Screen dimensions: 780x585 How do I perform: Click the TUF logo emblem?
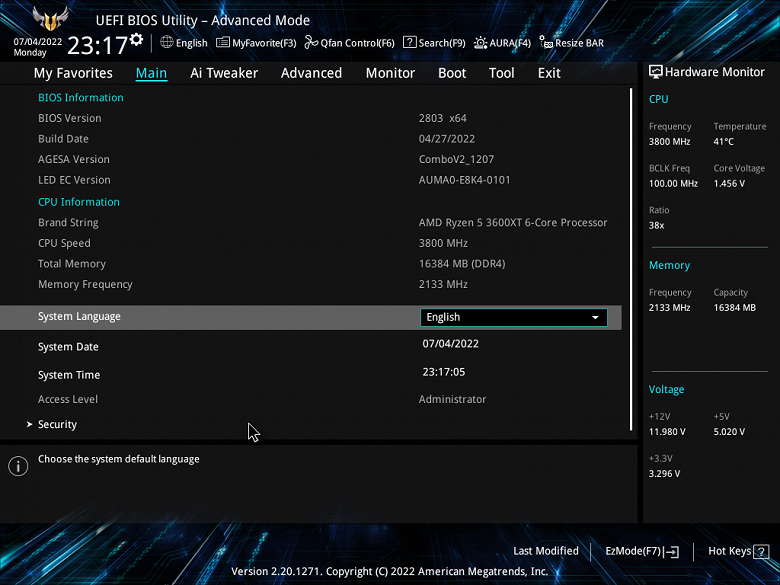[50, 18]
